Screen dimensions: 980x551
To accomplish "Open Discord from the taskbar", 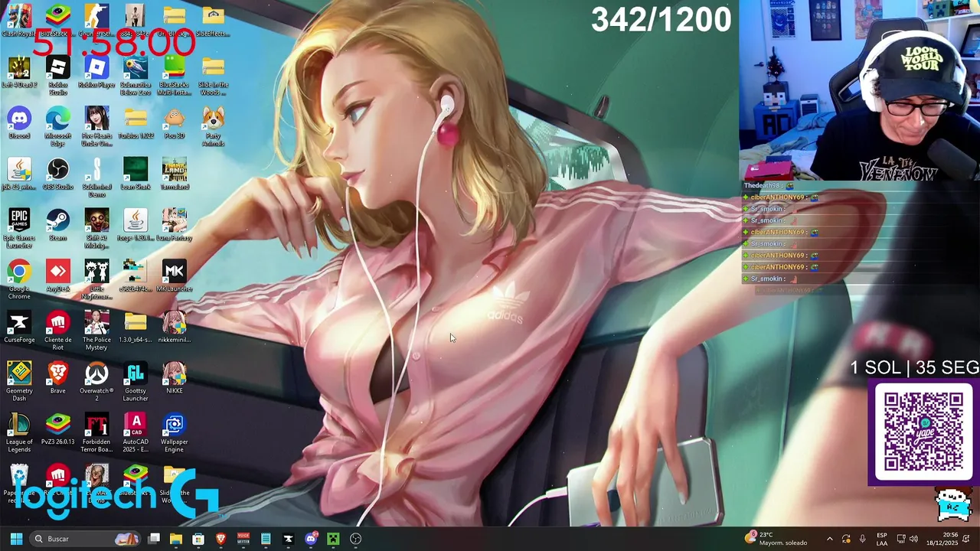I will click(x=310, y=539).
